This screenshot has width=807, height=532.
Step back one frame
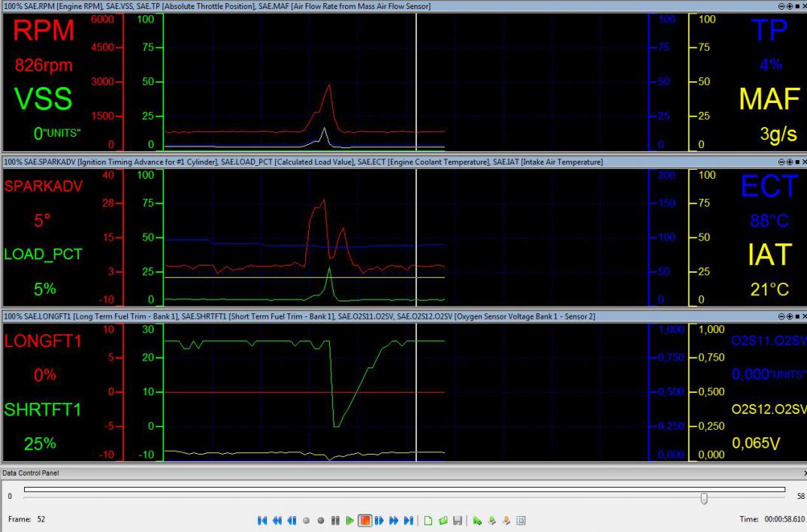[x=292, y=520]
